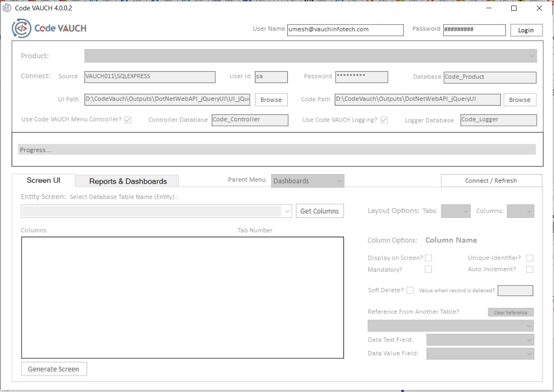Click the Database name field
The image size is (554, 392).
(490, 77)
